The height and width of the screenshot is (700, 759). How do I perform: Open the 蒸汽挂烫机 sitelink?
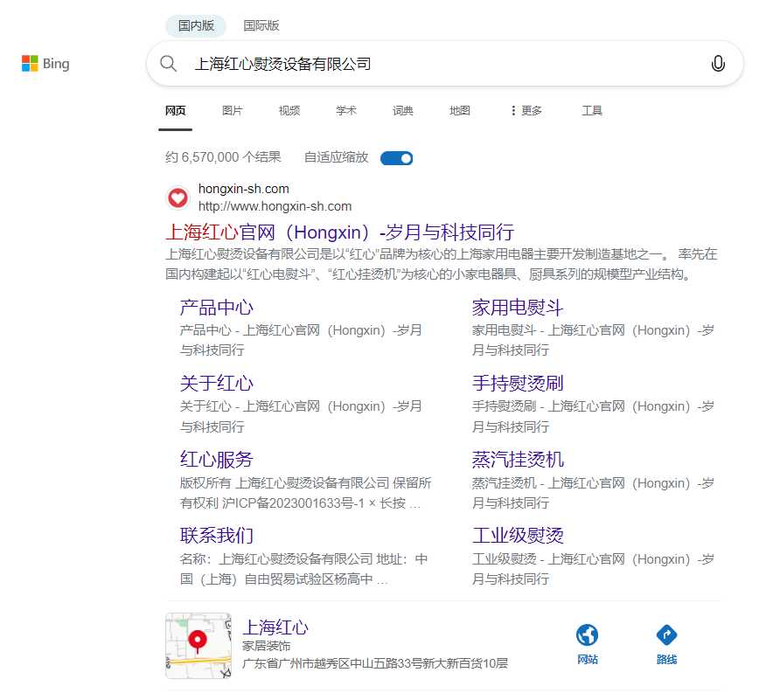pos(518,460)
